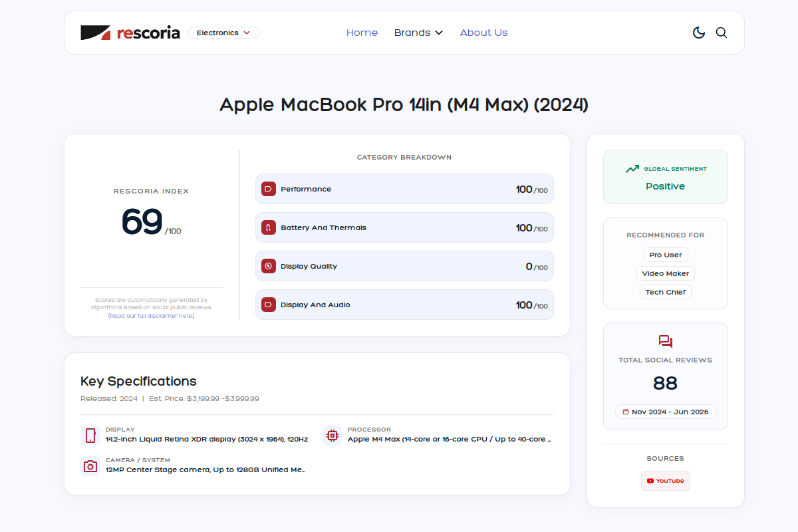The width and height of the screenshot is (798, 532).
Task: Click the 14.2-inch Liquid Retina XDR display text
Action: click(207, 439)
